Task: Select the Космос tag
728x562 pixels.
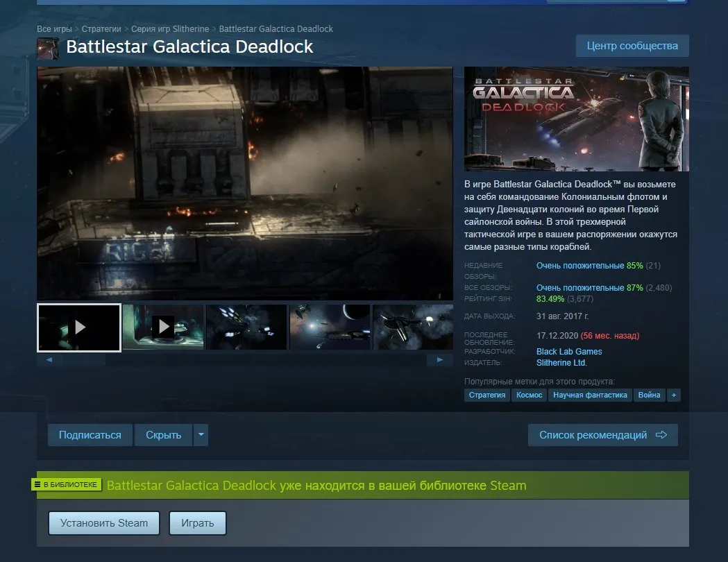Action: [x=530, y=395]
